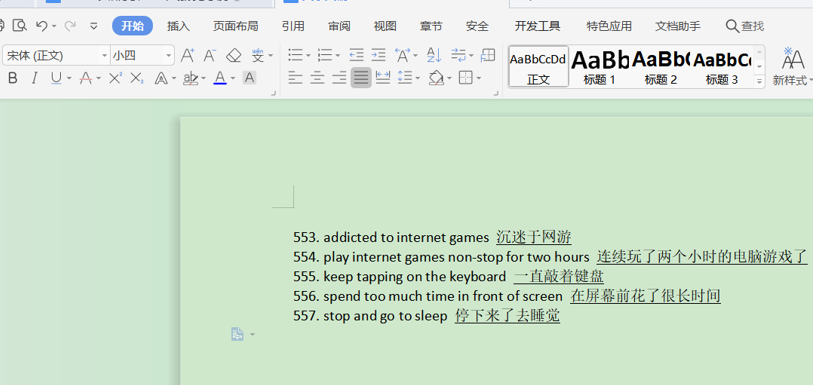The image size is (813, 385).
Task: Open the 章节 ribbon tab
Action: tap(431, 26)
